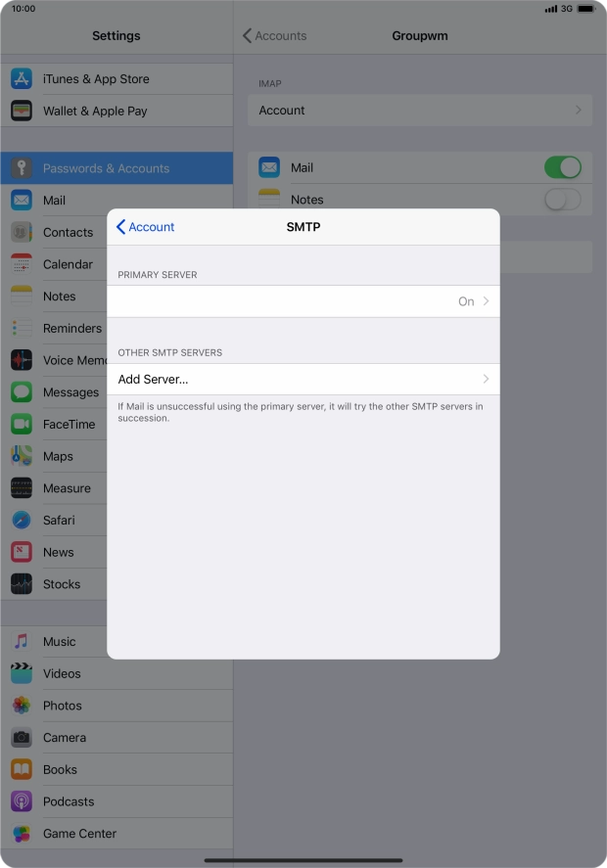Return to the Accounts list
This screenshot has width=607, height=868.
click(x=274, y=36)
